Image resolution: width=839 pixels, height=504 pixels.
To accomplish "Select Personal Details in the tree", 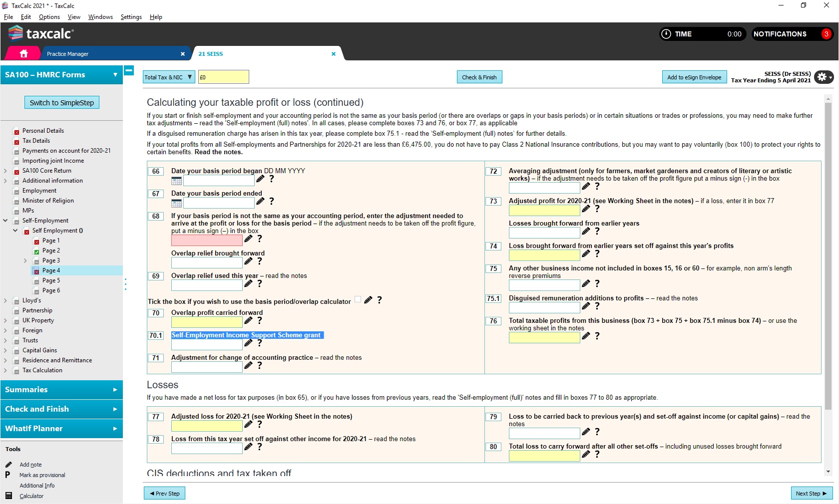I will [43, 131].
